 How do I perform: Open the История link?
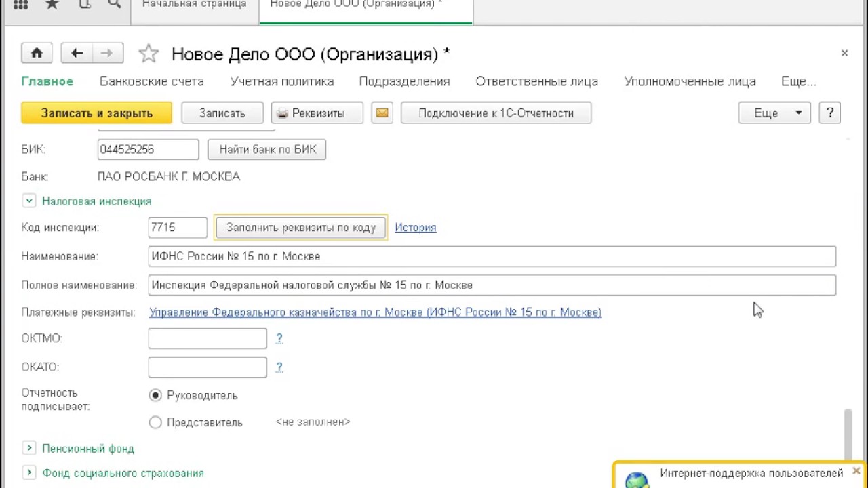pyautogui.click(x=415, y=228)
